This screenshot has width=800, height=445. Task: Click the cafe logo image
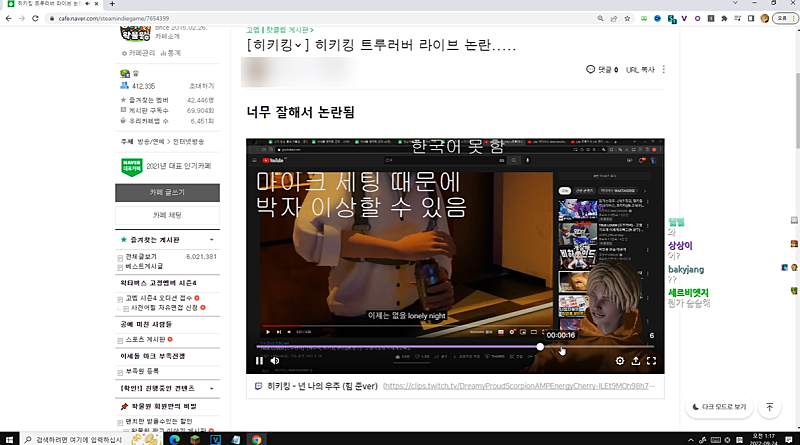135,33
